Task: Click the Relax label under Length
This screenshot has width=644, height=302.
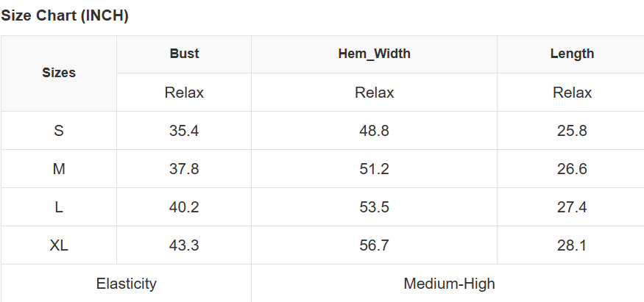Action: (572, 93)
